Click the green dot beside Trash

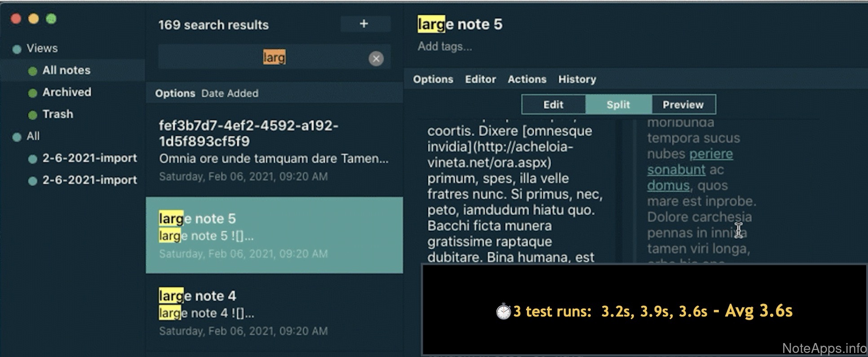click(x=32, y=115)
